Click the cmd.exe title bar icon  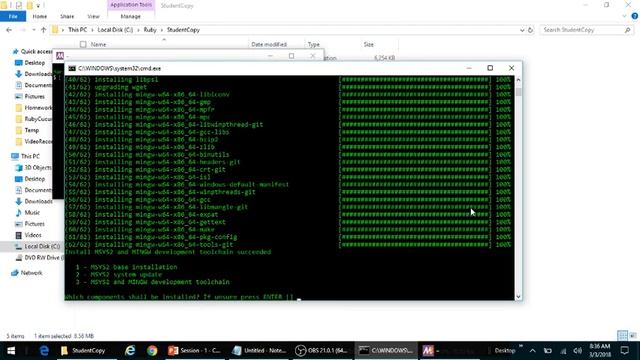[72, 68]
